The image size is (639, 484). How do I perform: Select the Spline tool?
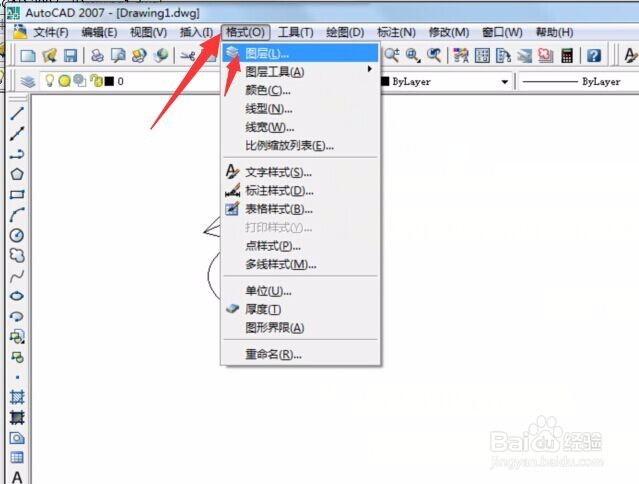[17, 276]
